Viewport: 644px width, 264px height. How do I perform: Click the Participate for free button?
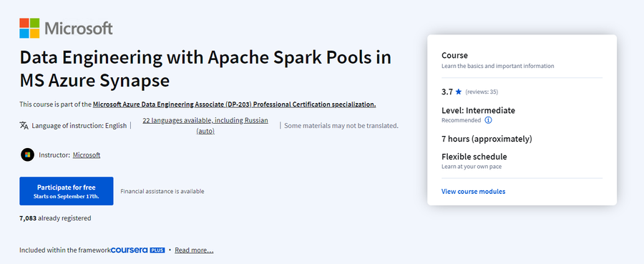(66, 191)
